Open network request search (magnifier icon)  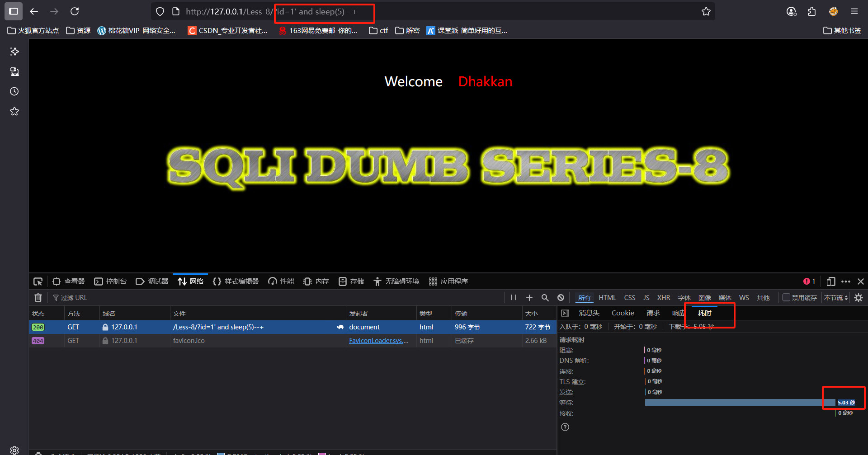click(x=545, y=297)
